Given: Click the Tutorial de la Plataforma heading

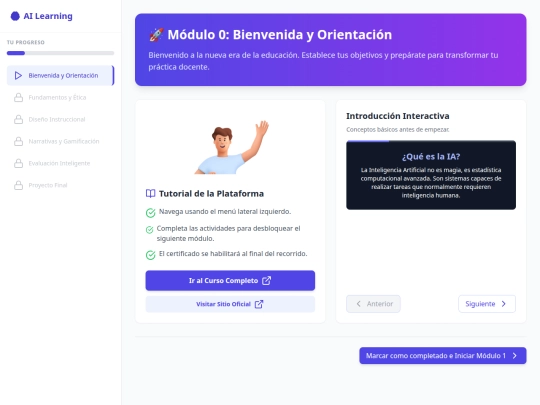Looking at the screenshot, I should (x=211, y=194).
